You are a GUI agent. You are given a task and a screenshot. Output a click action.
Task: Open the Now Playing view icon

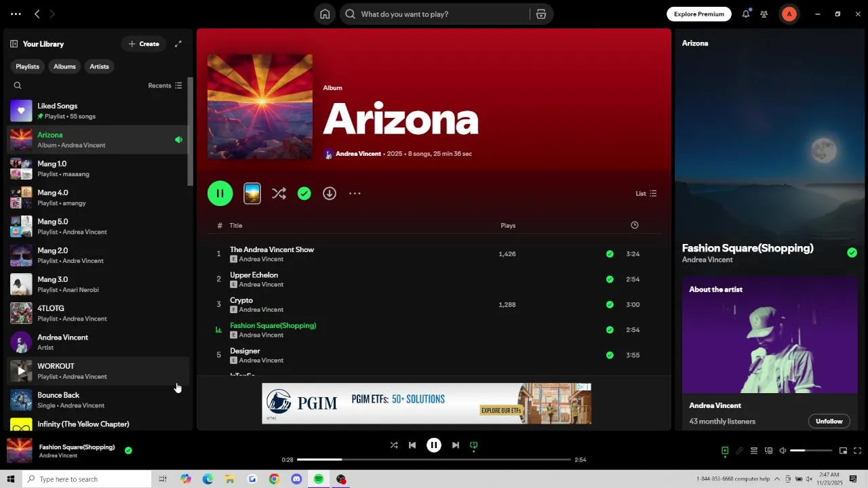click(x=725, y=451)
